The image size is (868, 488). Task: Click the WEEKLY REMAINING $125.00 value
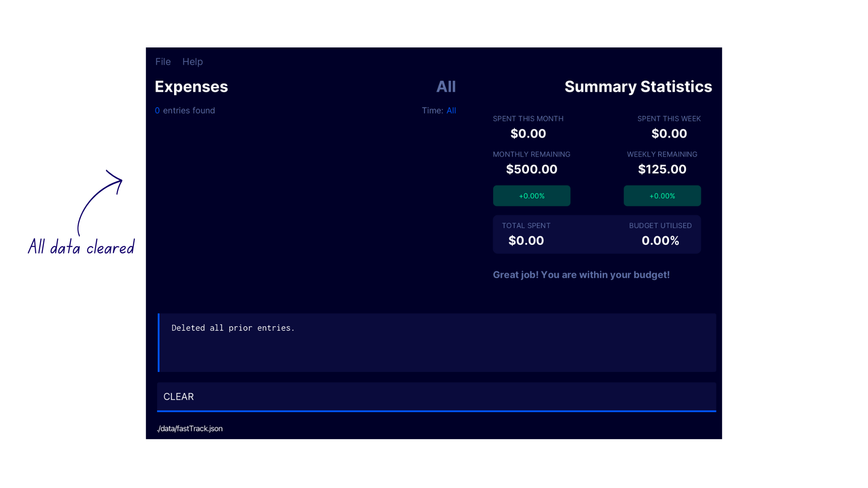point(662,169)
